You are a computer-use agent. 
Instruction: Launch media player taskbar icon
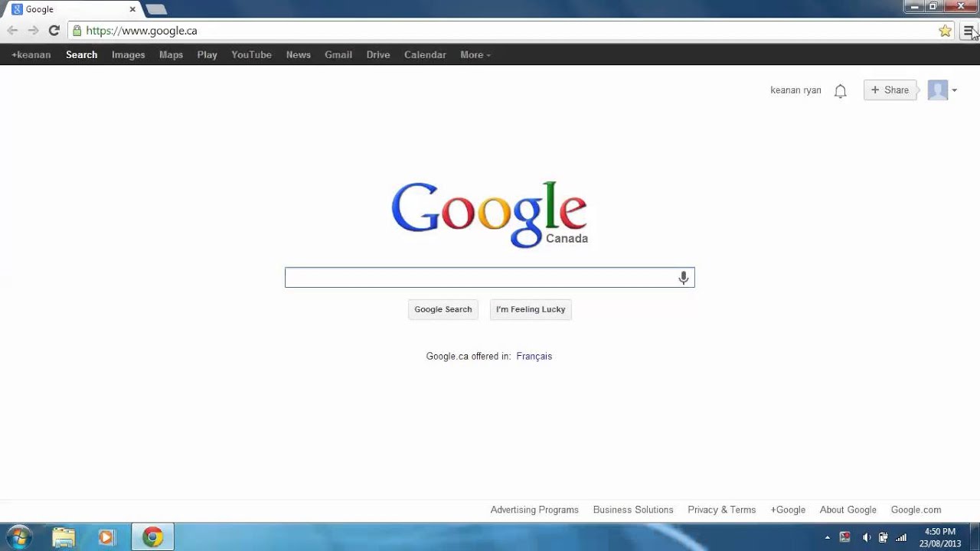point(106,538)
